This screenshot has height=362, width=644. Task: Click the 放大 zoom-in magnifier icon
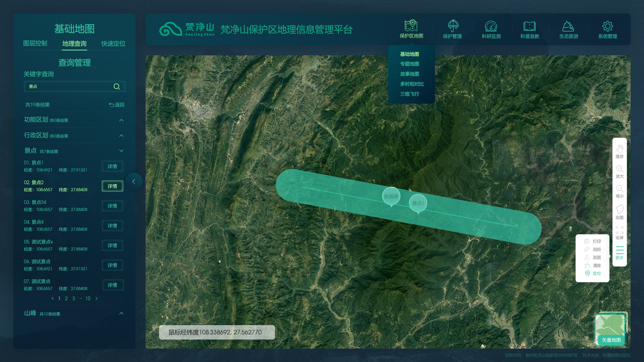click(620, 169)
